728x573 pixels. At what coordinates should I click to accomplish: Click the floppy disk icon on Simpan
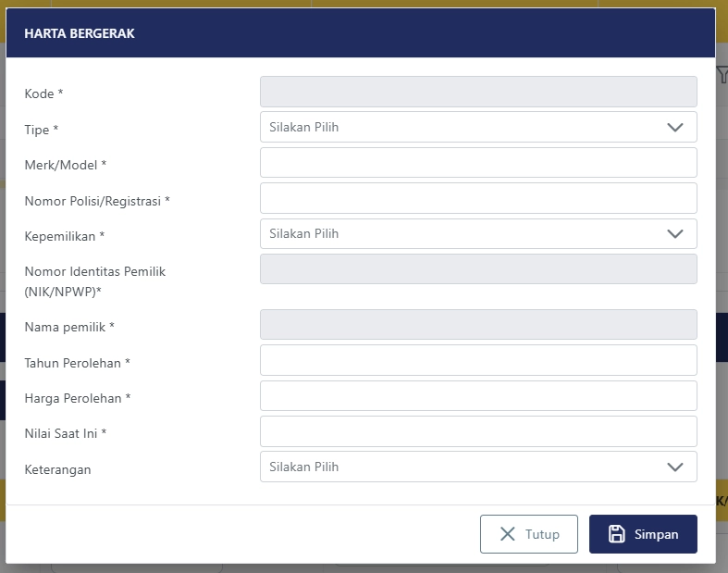click(x=617, y=534)
